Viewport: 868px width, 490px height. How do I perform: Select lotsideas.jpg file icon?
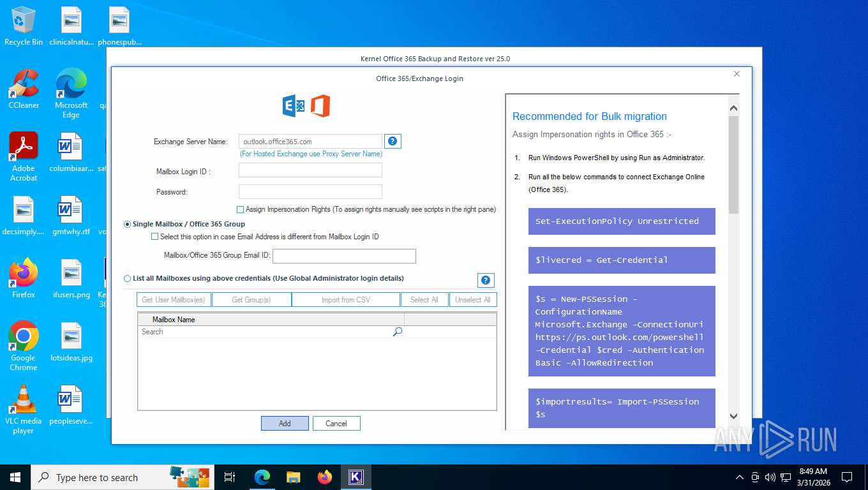71,342
